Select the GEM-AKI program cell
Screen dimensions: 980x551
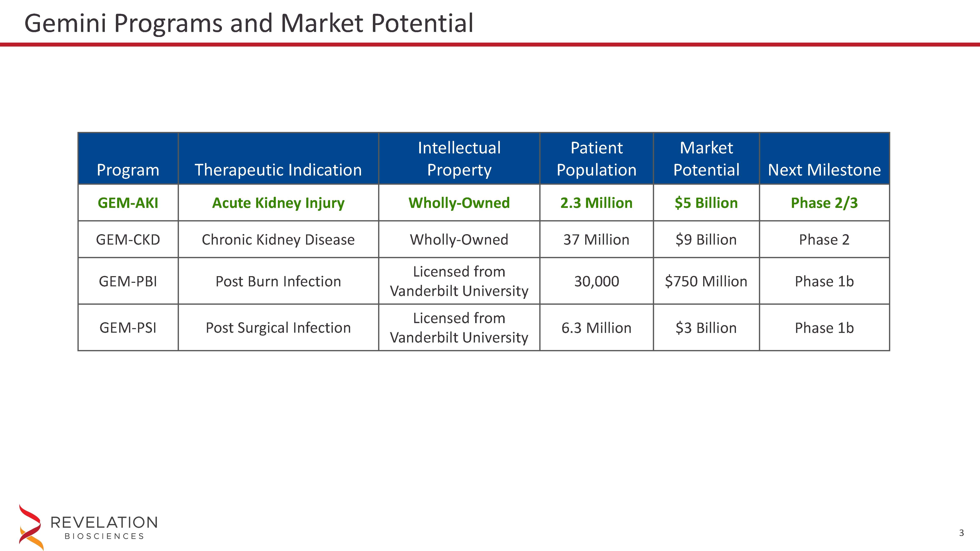(x=128, y=203)
